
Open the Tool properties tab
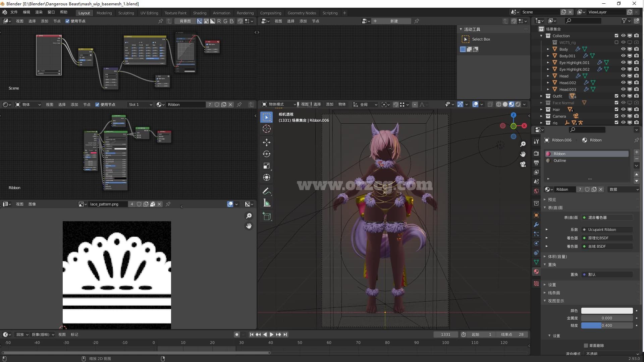point(536,141)
